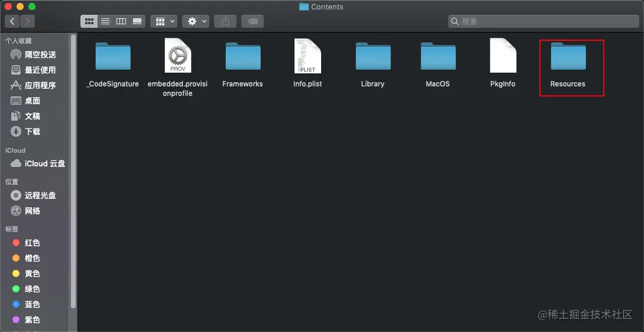The width and height of the screenshot is (644, 332).
Task: Click the Share toolbar button
Action: 225,21
